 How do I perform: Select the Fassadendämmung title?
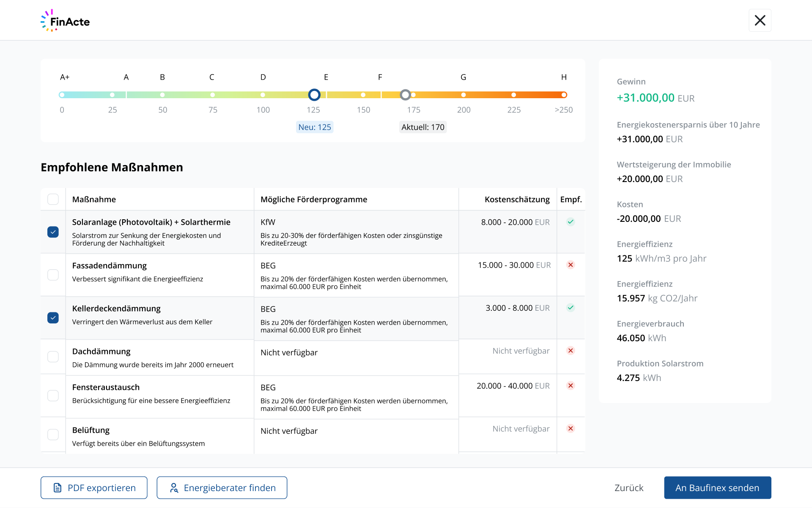pos(109,265)
